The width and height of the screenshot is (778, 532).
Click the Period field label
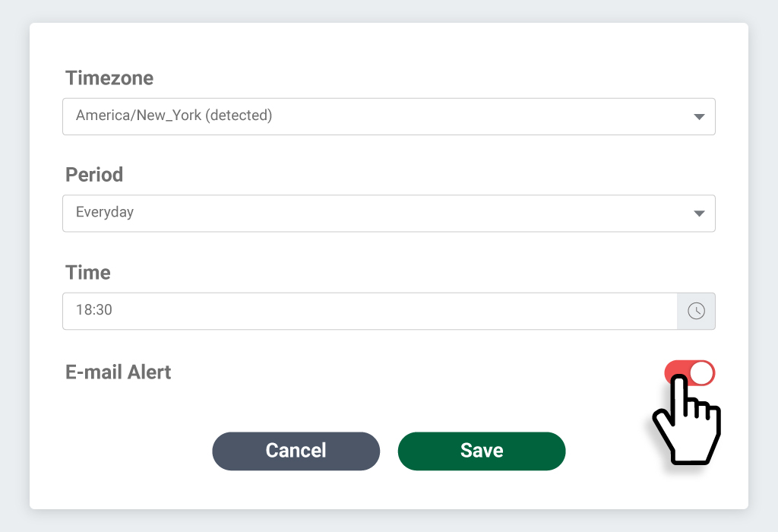[x=94, y=175]
